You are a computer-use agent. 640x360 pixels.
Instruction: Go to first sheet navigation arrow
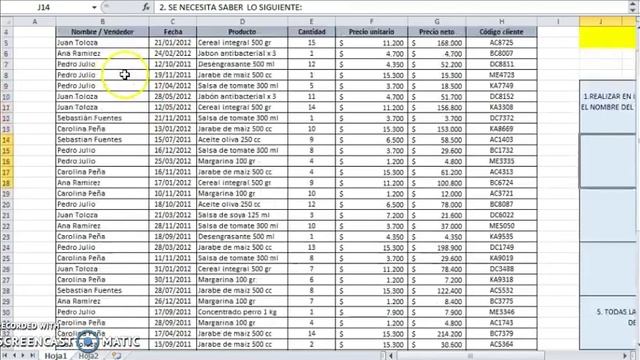tap(5, 356)
